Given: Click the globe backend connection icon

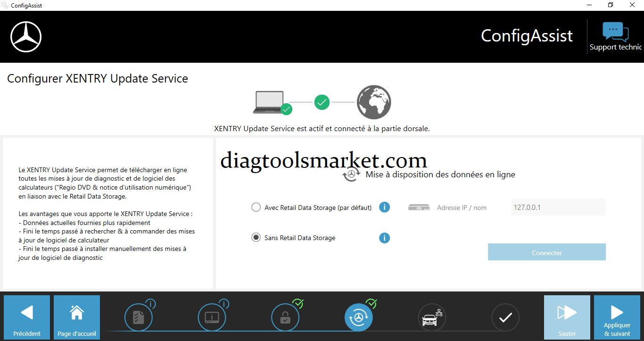Looking at the screenshot, I should pyautogui.click(x=374, y=102).
